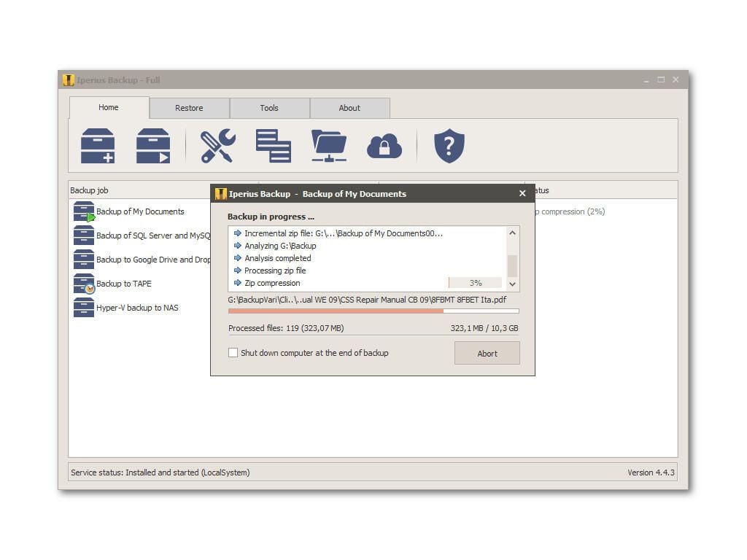Click the Create new backup icon

[x=98, y=146]
